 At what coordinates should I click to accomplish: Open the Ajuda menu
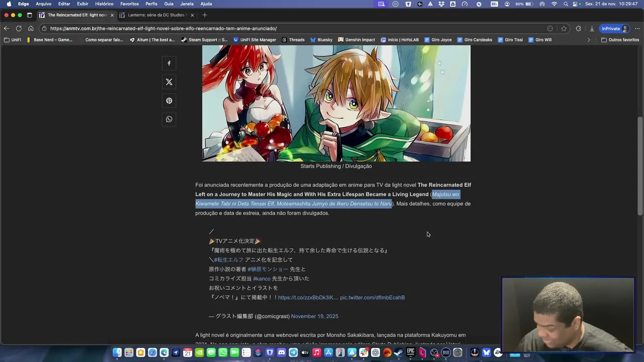coord(206,4)
